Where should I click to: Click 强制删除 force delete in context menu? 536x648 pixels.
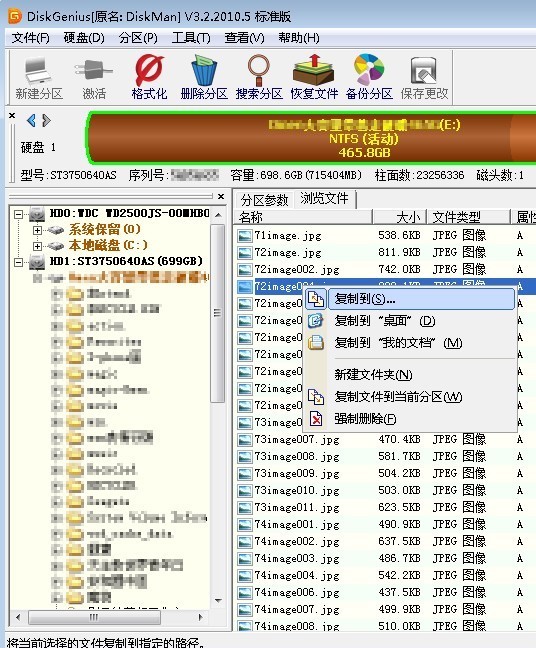pyautogui.click(x=365, y=419)
